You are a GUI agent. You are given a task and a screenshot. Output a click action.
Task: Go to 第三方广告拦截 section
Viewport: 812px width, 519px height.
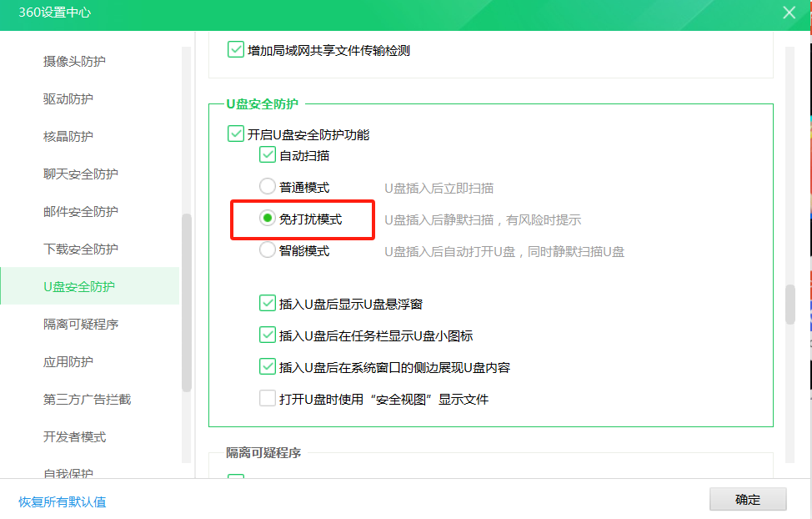coord(87,400)
